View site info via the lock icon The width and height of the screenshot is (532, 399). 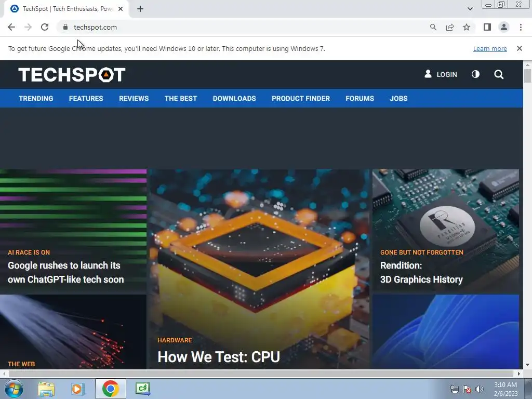[x=65, y=27]
